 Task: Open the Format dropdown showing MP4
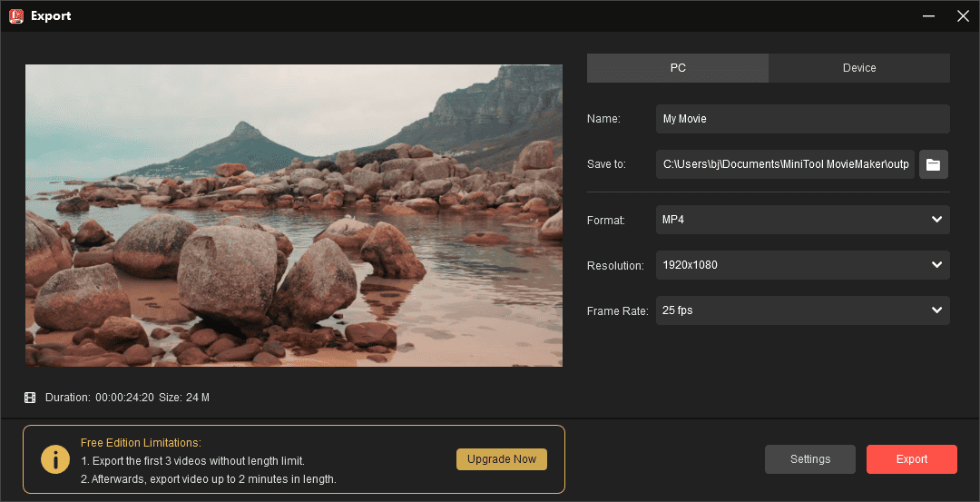(x=802, y=220)
